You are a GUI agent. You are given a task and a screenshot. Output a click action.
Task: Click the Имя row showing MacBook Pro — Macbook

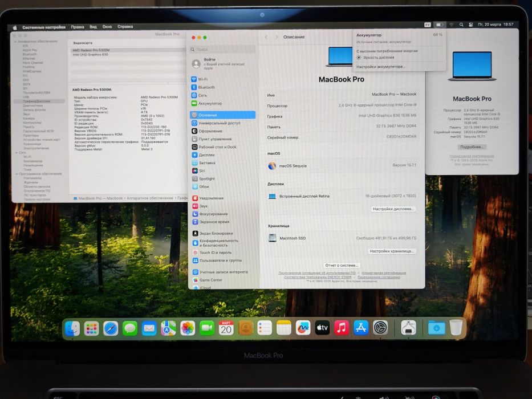[342, 95]
